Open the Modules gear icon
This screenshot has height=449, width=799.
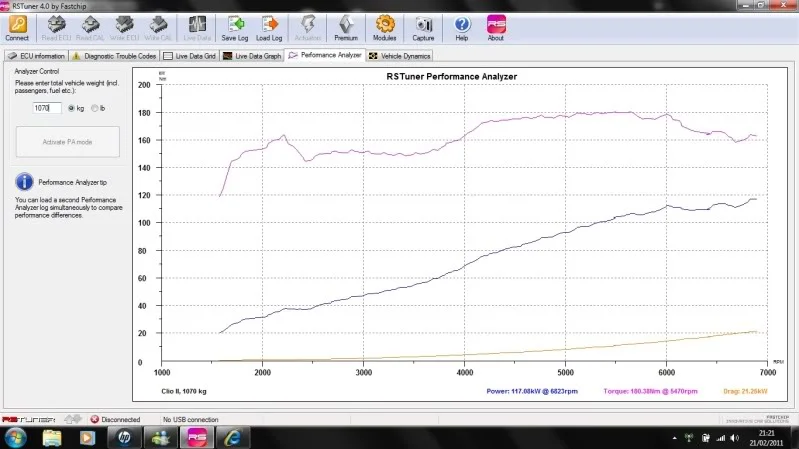click(385, 24)
